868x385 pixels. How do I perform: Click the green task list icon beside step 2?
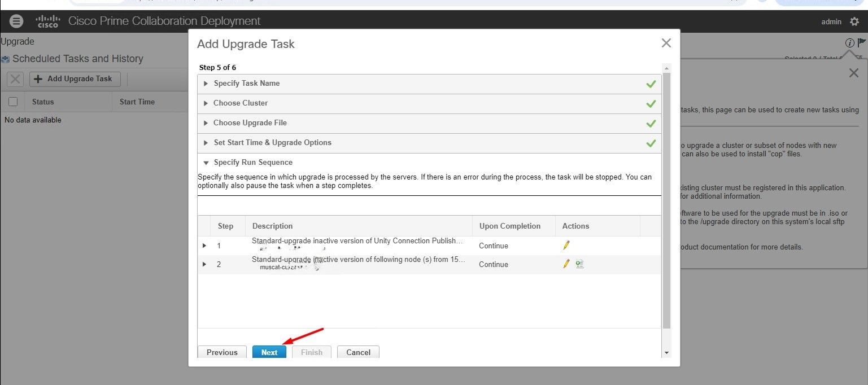pyautogui.click(x=579, y=264)
